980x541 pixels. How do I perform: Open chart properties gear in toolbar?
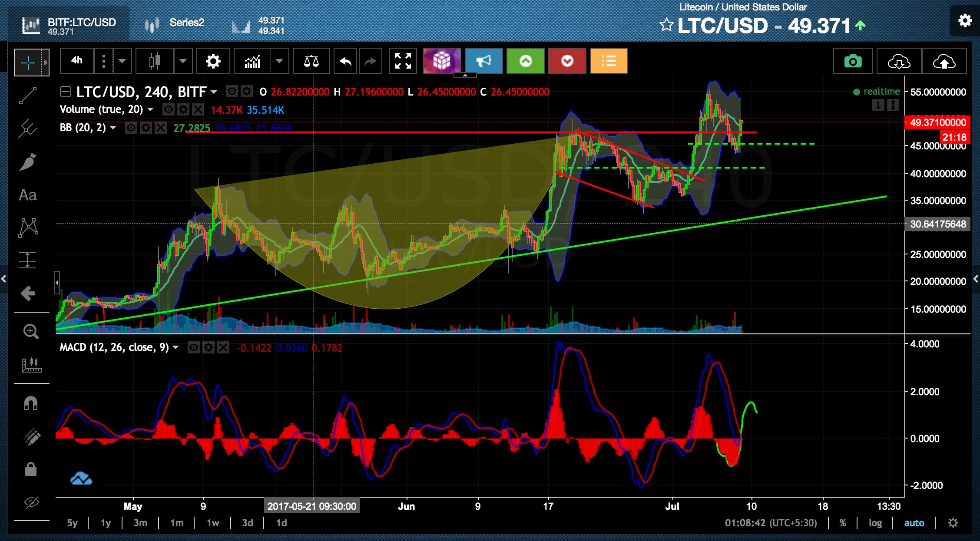click(x=213, y=61)
